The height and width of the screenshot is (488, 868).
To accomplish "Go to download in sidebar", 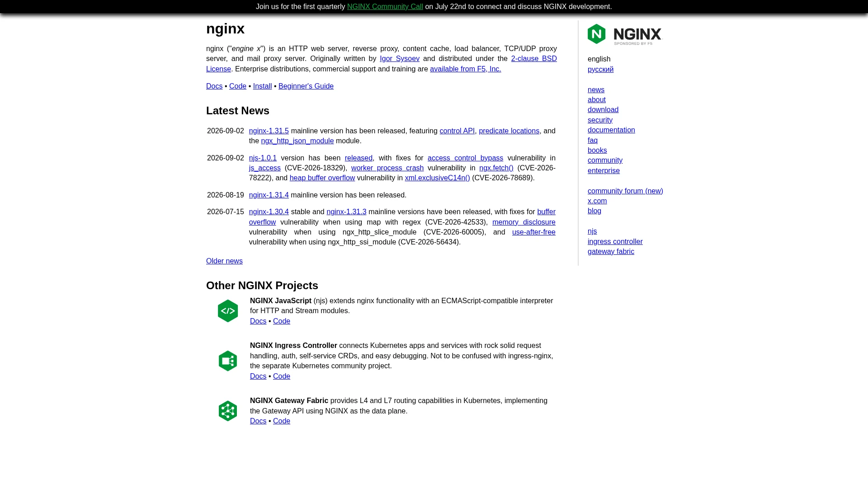I will [603, 110].
